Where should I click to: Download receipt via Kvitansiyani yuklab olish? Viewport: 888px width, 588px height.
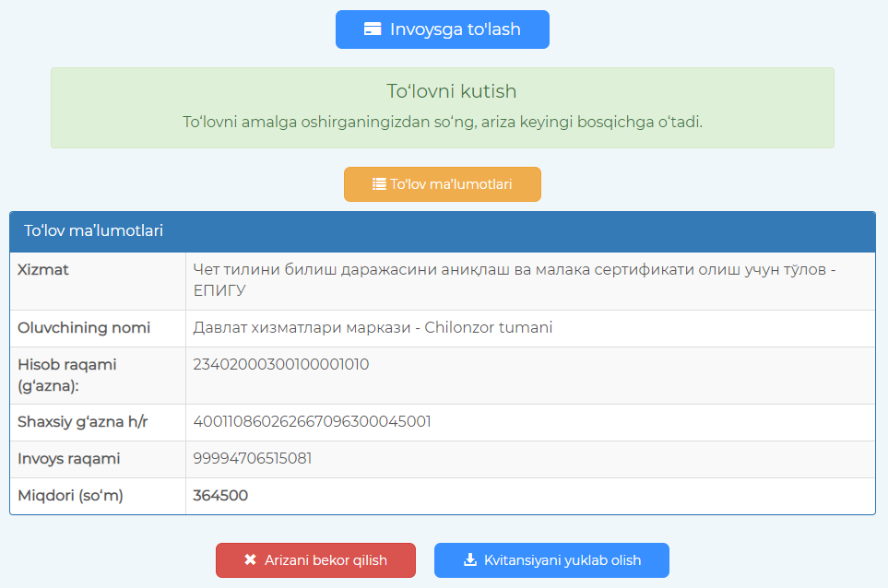(551, 559)
